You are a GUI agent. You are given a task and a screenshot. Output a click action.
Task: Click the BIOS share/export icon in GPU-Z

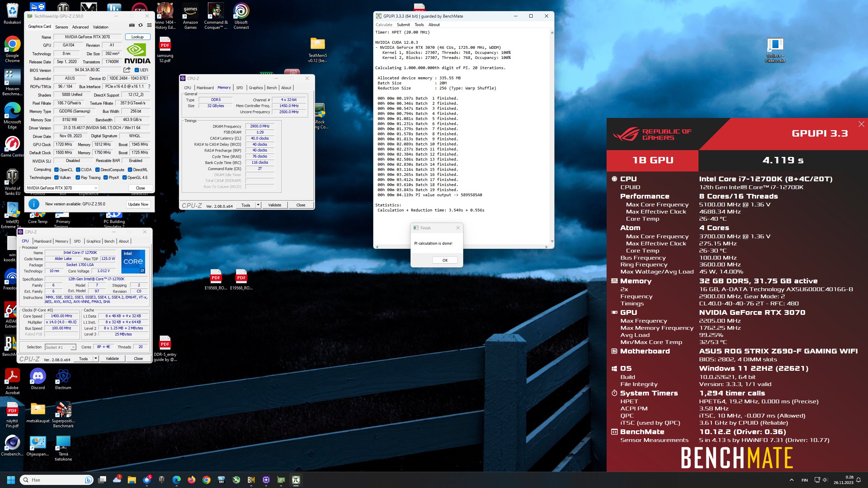pos(127,70)
